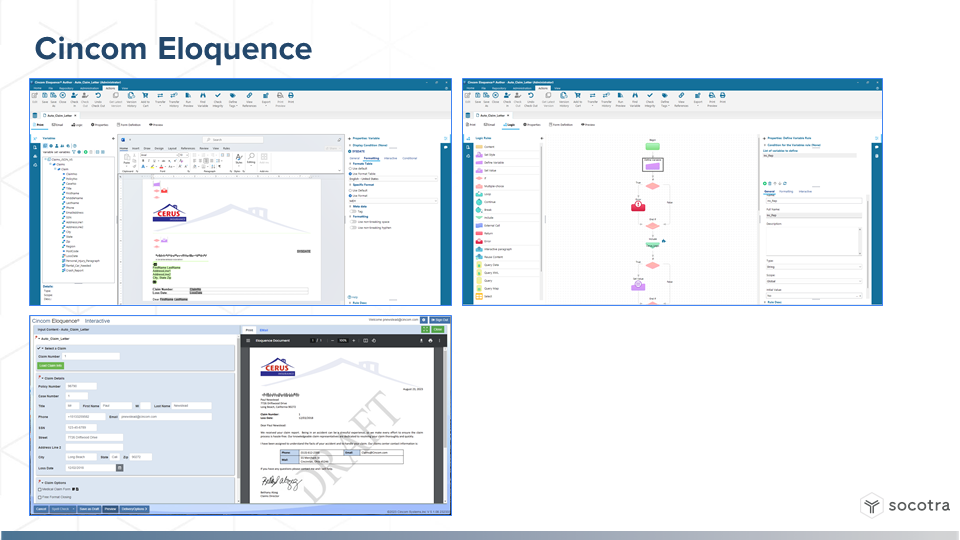Select Use Format radio under Specific Format
This screenshot has width=960, height=540.
[350, 195]
